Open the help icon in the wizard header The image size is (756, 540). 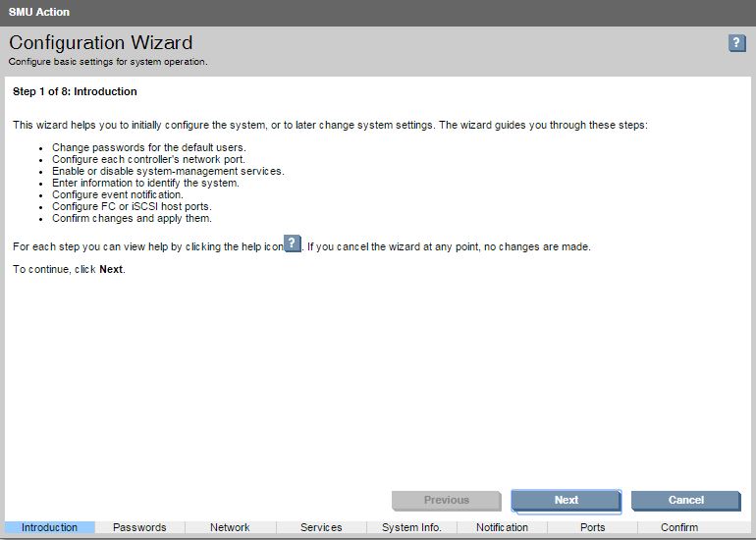(x=736, y=43)
